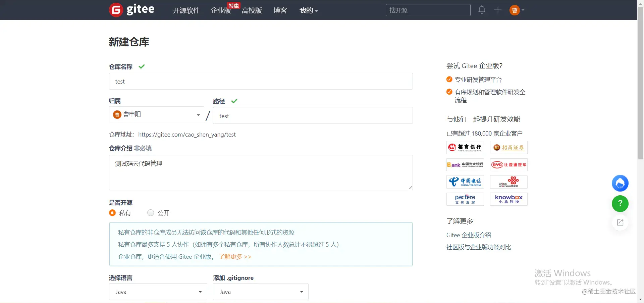Click the 仓库介绍 description textarea

click(261, 173)
